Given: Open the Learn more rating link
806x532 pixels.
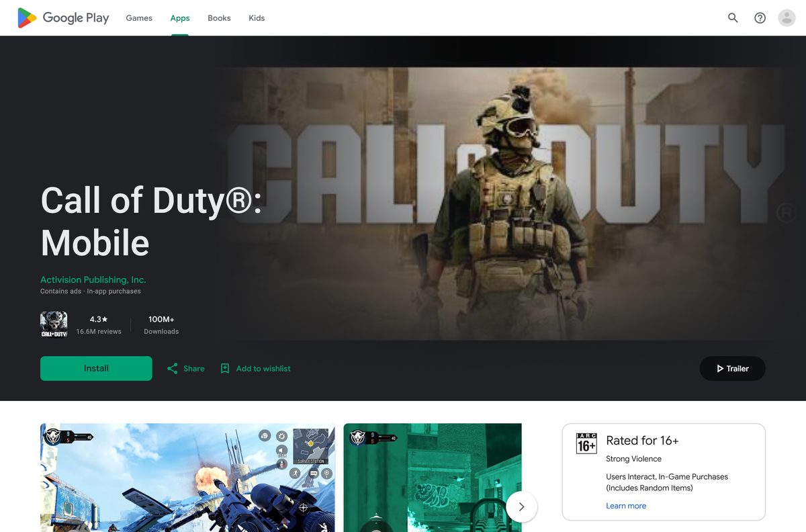Looking at the screenshot, I should click(x=626, y=506).
